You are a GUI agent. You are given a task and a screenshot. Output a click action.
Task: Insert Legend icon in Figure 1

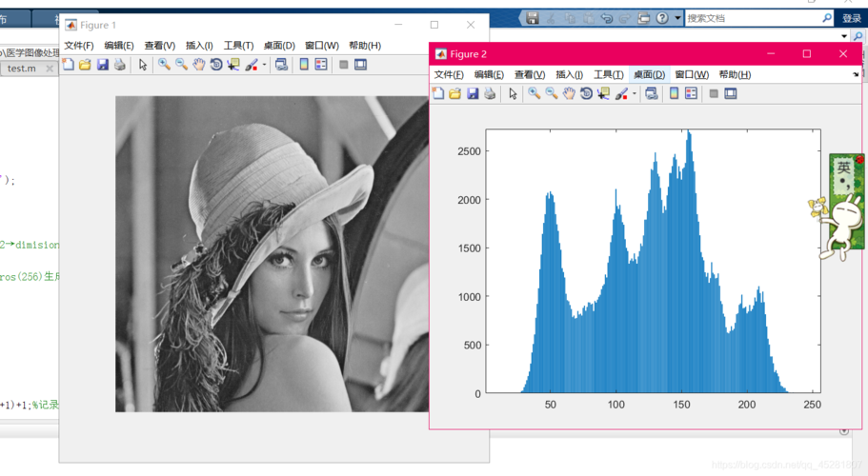(321, 65)
